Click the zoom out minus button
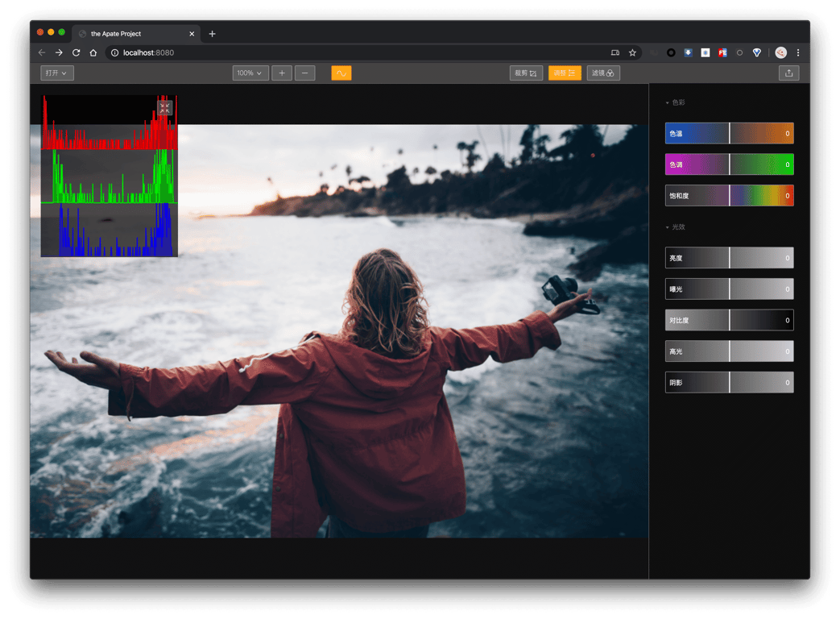This screenshot has height=619, width=840. point(304,73)
